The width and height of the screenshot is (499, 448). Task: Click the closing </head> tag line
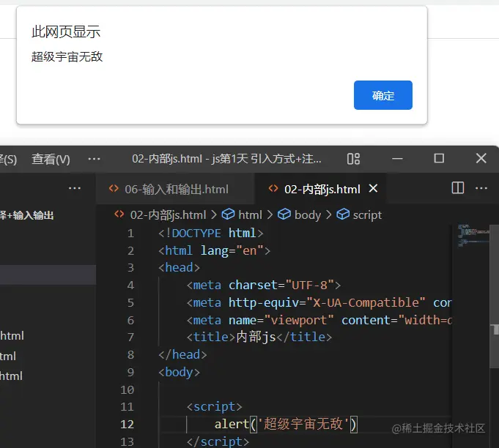tap(182, 355)
